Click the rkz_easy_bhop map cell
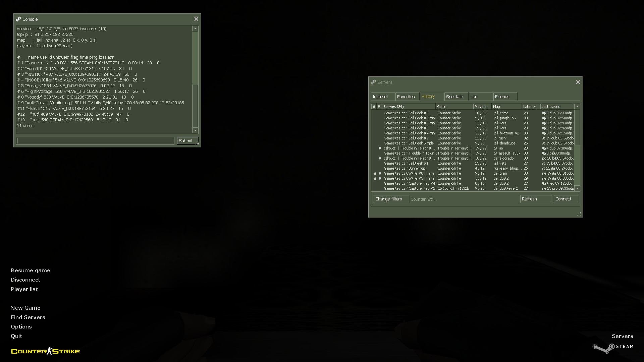The height and width of the screenshot is (362, 644). click(x=507, y=168)
